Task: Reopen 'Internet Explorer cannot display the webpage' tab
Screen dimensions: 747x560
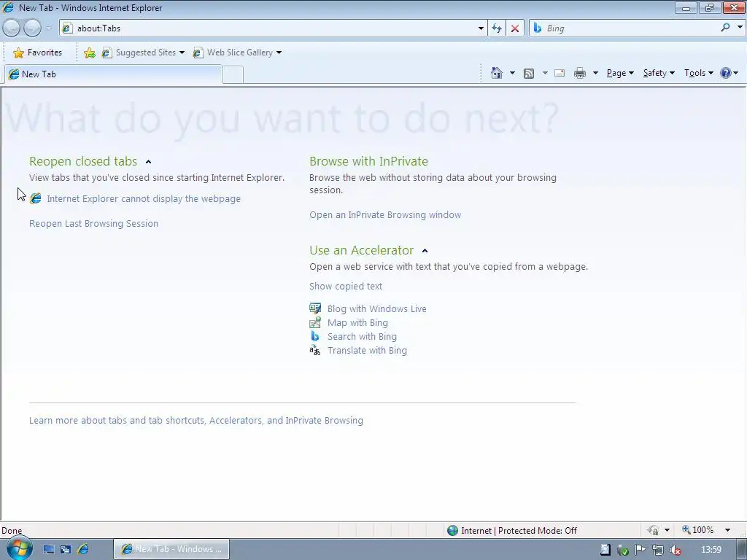Action: click(144, 198)
